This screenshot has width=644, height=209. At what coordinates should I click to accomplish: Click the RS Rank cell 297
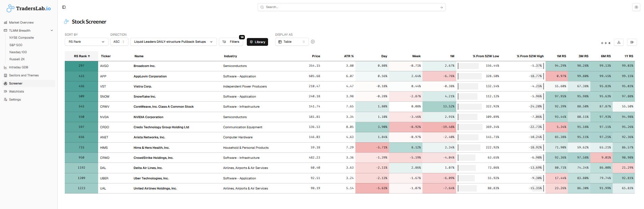click(x=82, y=66)
